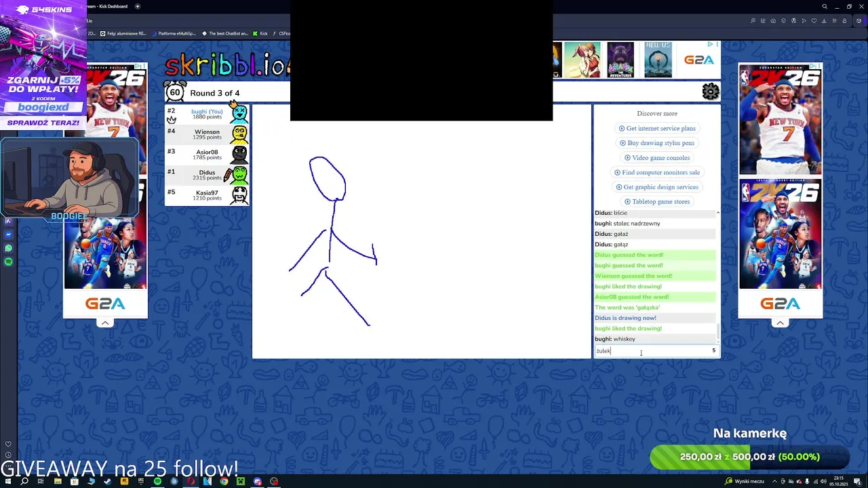Open Spotify in Opera sidebar
This screenshot has width=868, height=488.
[x=8, y=262]
